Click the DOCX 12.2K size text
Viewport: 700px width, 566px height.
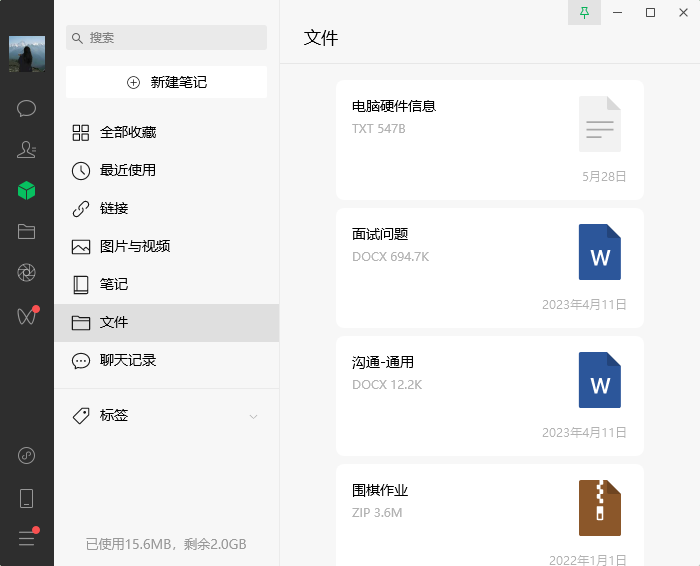(x=387, y=385)
